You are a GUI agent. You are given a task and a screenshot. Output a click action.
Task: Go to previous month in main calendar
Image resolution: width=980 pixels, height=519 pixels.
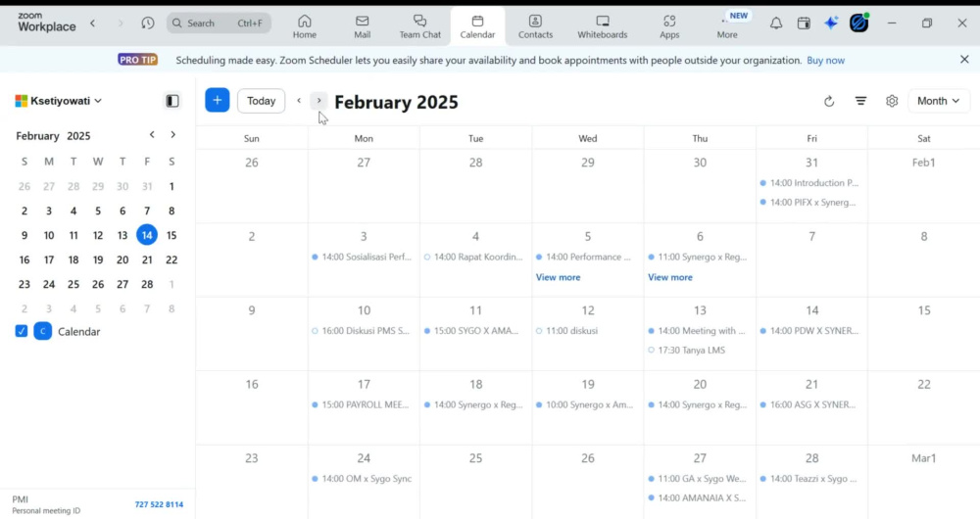click(299, 101)
